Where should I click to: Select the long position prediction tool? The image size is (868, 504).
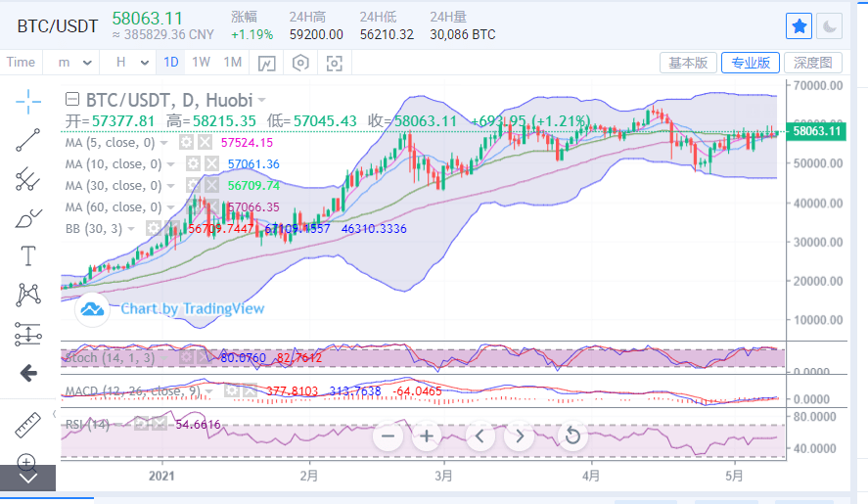28,334
